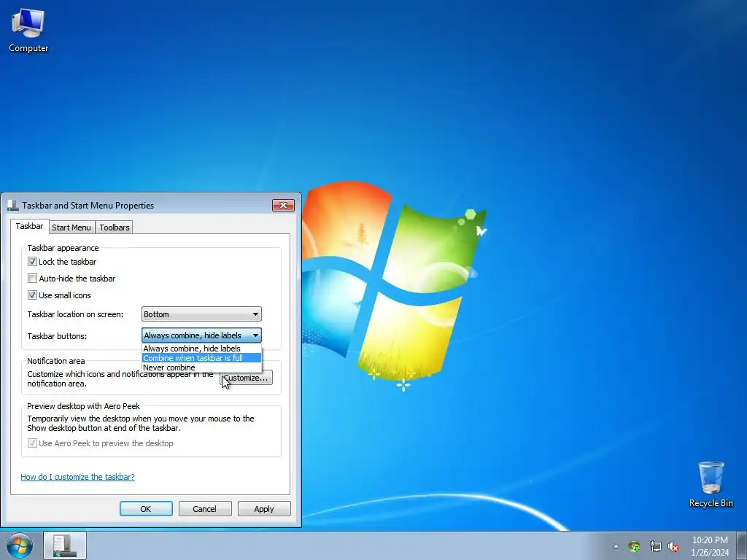The width and height of the screenshot is (747, 560).
Task: Uncheck Lock the taskbar
Action: [x=32, y=262]
